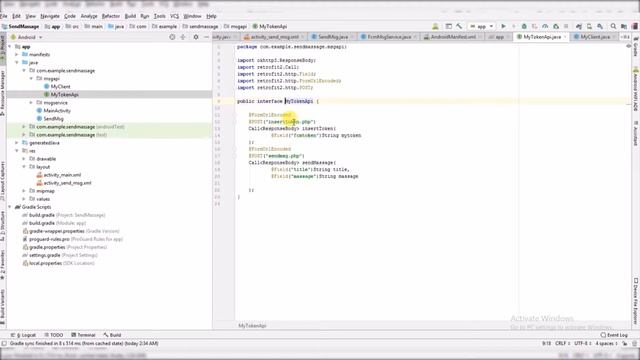Open the Favorites side tab
Viewport: 640px width, 360px height.
3,265
